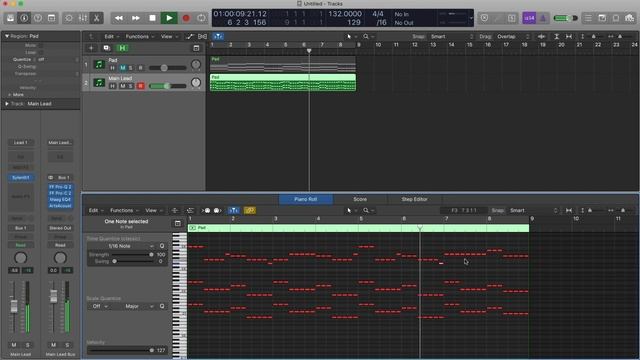Open Tracks area pointer tool menu
This screenshot has width=640, height=360.
pos(351,36)
